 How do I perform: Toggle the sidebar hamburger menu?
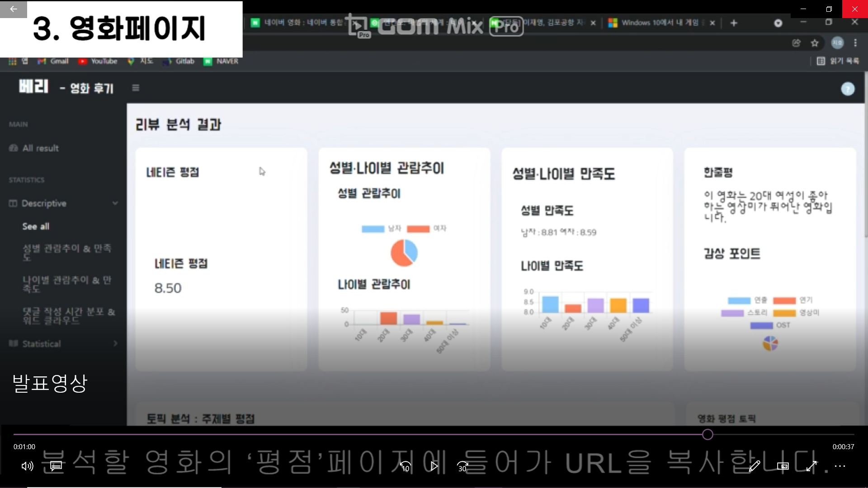click(x=136, y=88)
